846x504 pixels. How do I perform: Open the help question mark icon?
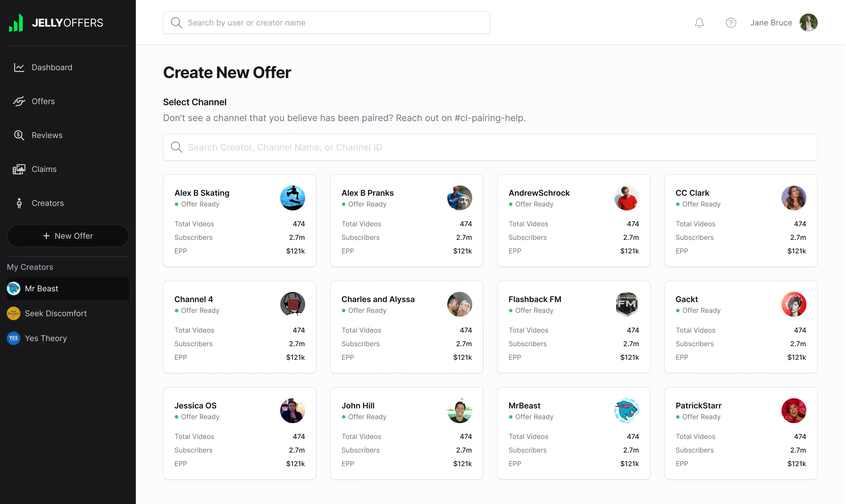(731, 23)
